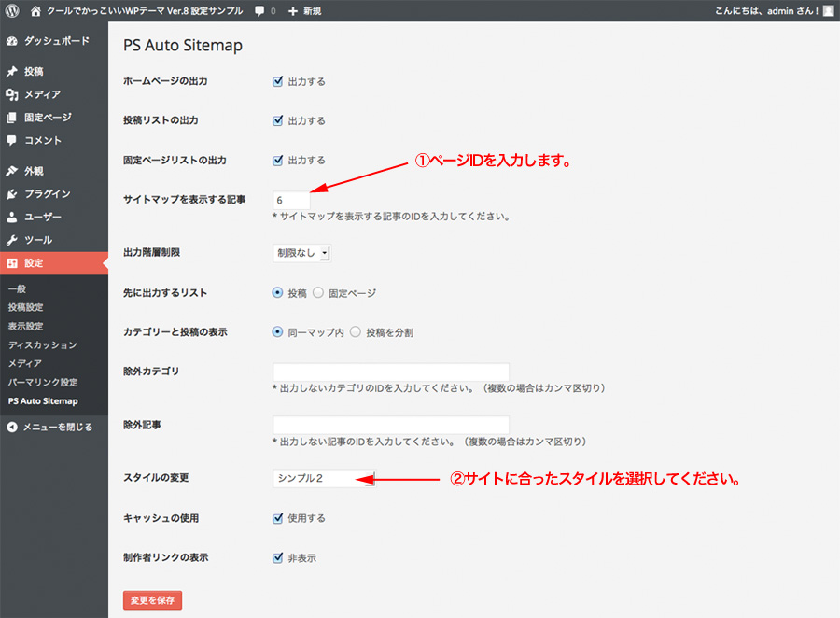
Task: Click the サイトマップを表示する記事 ID field
Action: pos(291,200)
